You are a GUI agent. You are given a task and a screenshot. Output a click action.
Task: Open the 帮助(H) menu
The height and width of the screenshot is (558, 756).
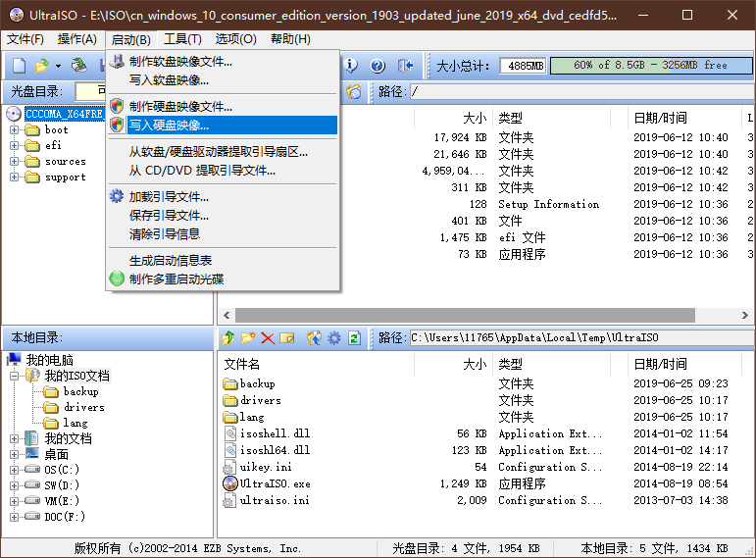click(x=290, y=39)
